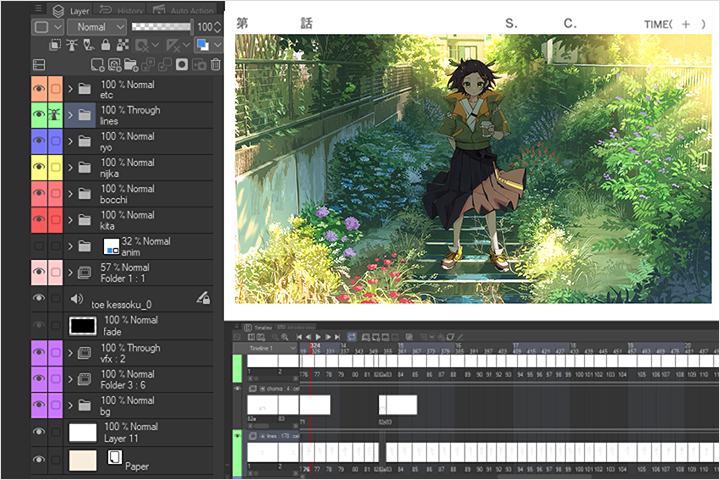
Task: Expand the vfx : 2 animation folder
Action: click(70, 353)
